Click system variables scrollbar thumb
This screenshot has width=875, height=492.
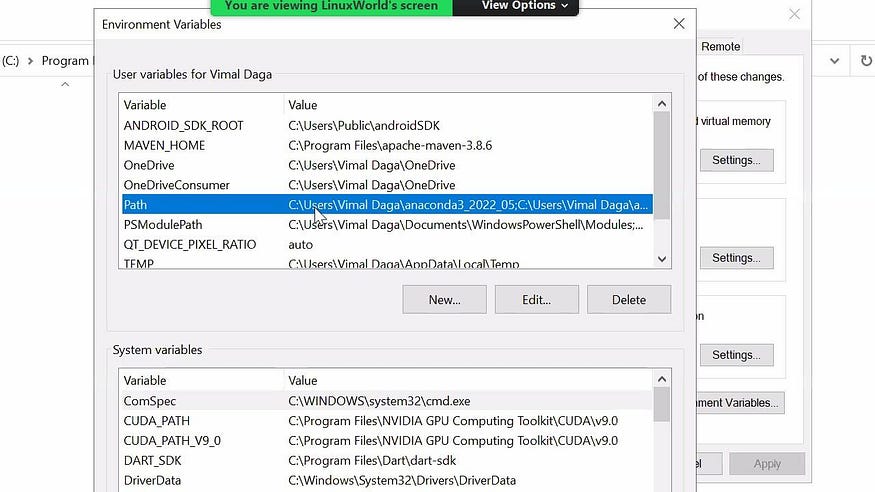(662, 405)
